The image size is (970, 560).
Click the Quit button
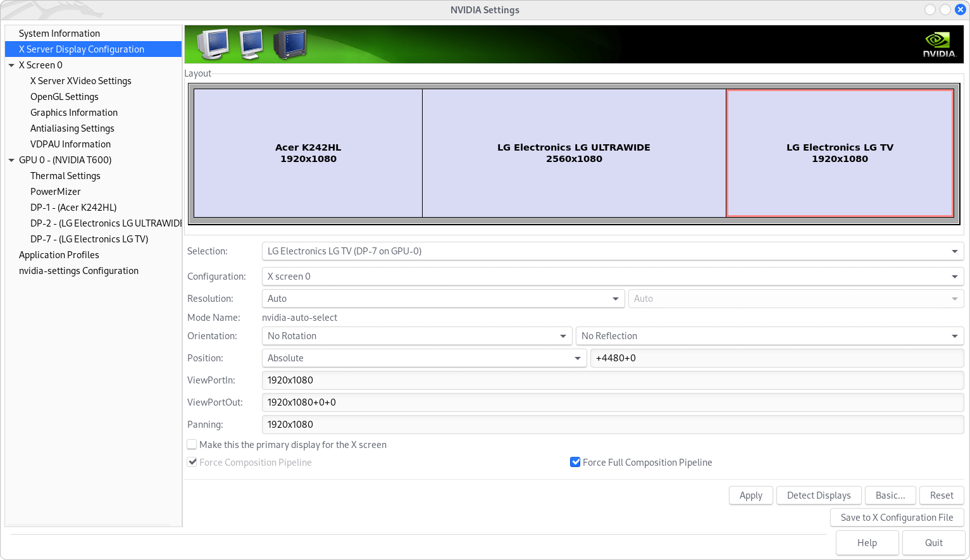[x=934, y=543]
